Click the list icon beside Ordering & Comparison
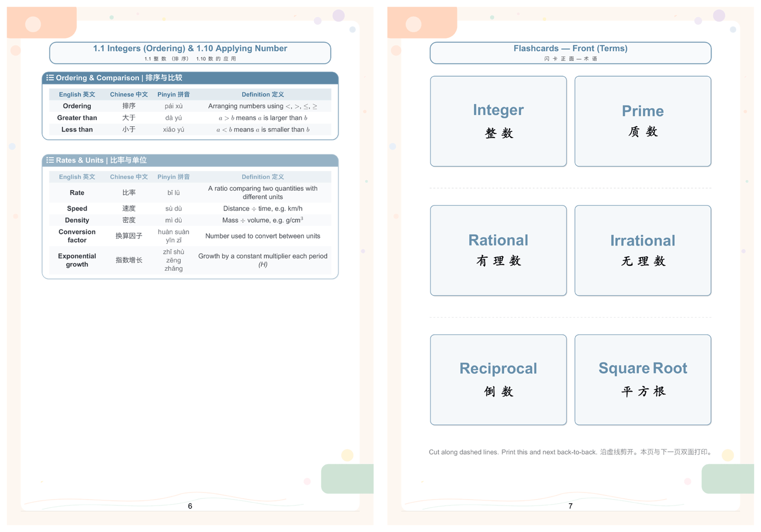Screen dimensions: 761x532 [x=50, y=78]
